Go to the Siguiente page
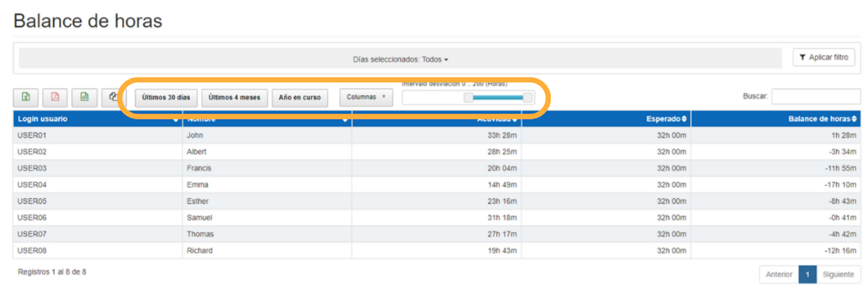 click(839, 275)
